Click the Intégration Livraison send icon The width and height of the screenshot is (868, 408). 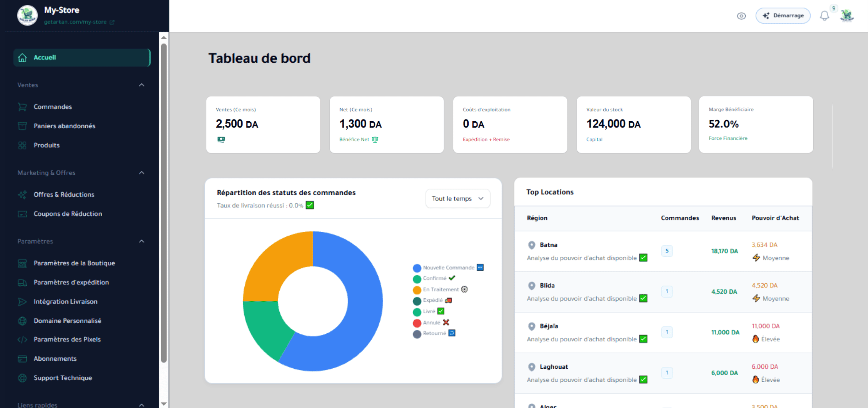[x=22, y=302]
